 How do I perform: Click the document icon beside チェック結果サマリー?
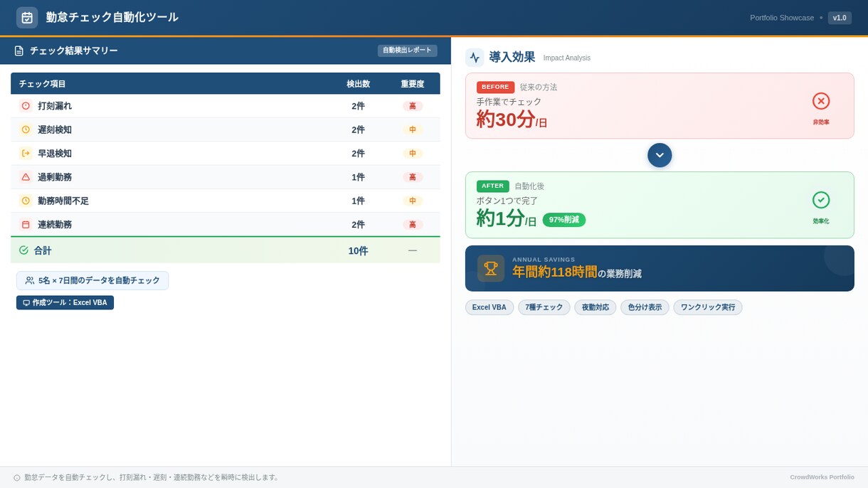(x=19, y=51)
